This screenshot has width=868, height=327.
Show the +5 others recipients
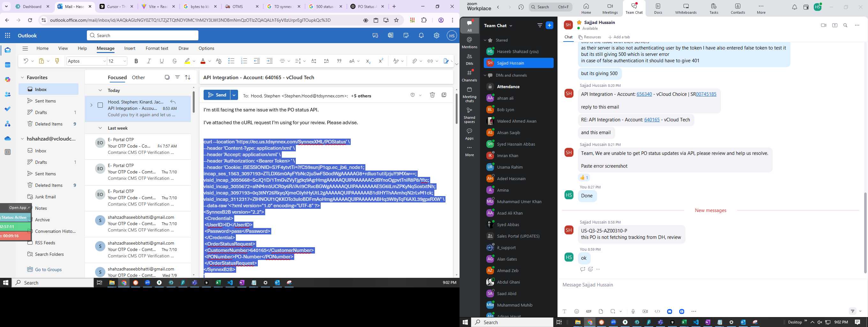coord(361,96)
